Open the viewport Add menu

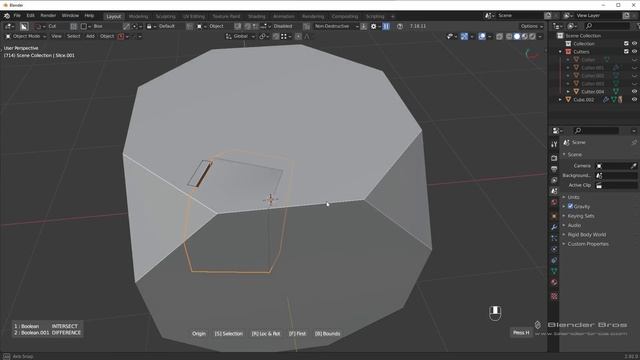coord(90,36)
